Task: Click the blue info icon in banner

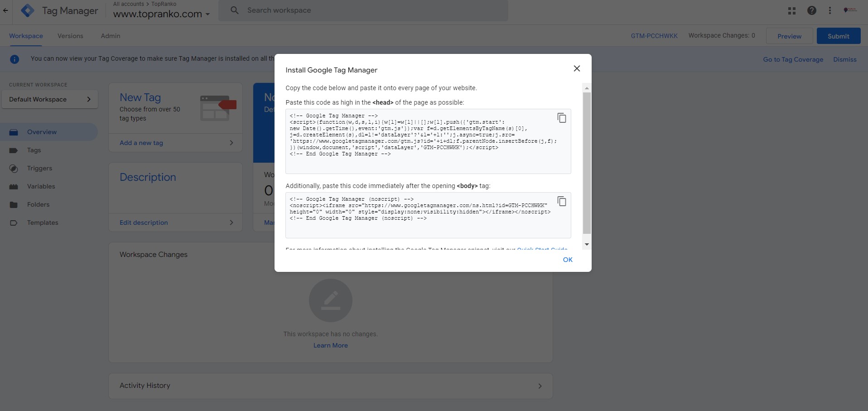Action: 14,59
